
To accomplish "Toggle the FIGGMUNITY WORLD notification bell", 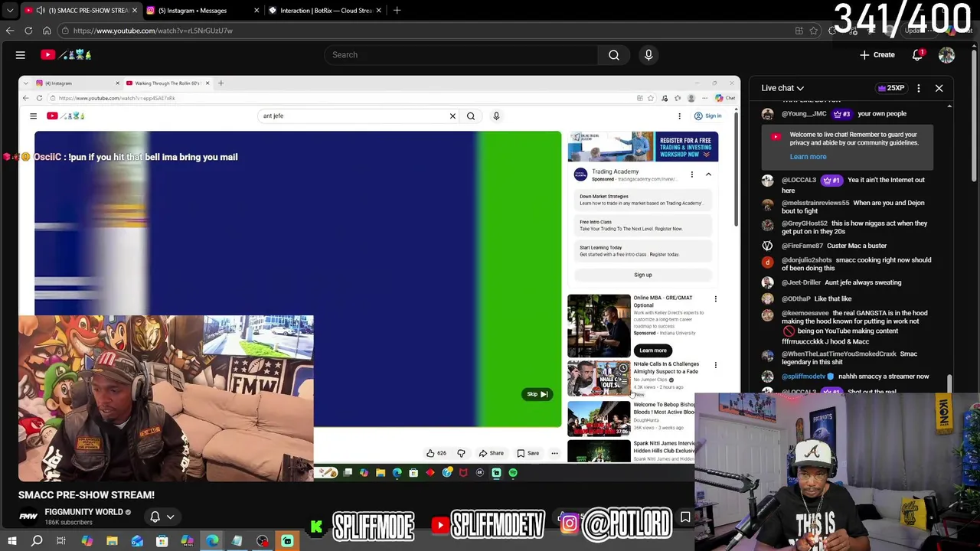I will [x=155, y=517].
